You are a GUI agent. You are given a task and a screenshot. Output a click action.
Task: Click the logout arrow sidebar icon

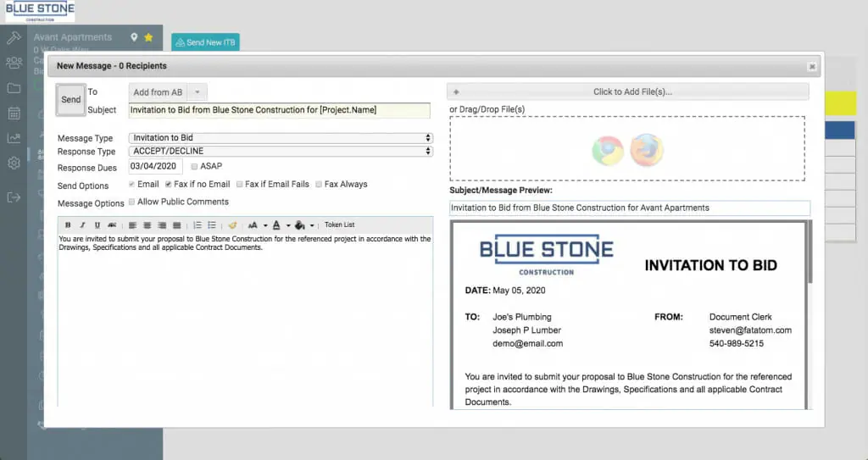[14, 197]
